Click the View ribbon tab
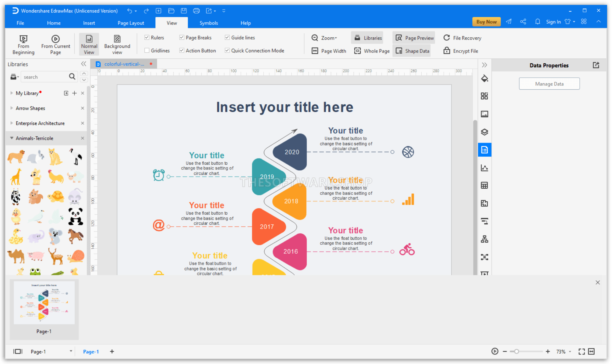The height and width of the screenshot is (364, 612). pos(171,23)
